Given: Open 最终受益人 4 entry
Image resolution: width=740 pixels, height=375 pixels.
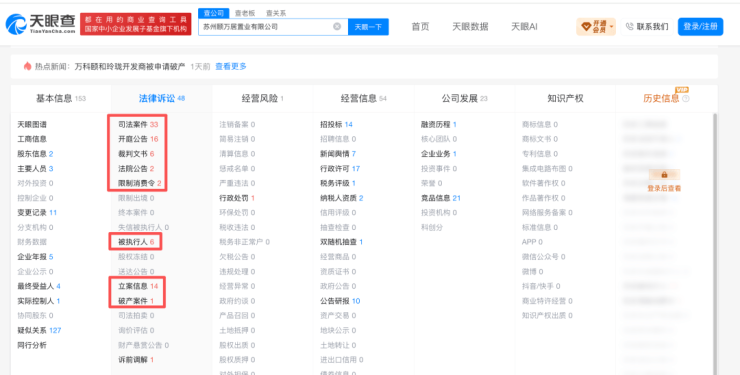Looking at the screenshot, I should (39, 286).
